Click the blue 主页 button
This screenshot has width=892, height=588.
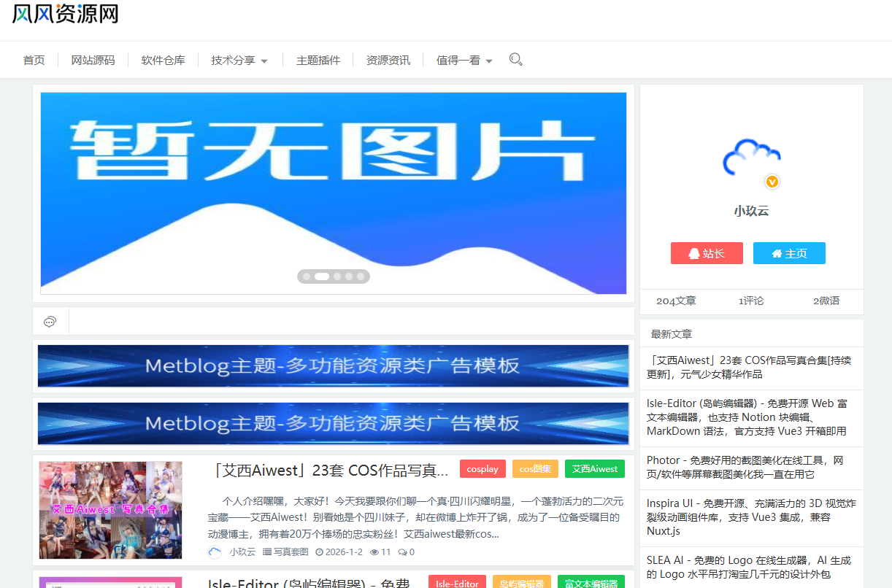click(x=789, y=252)
